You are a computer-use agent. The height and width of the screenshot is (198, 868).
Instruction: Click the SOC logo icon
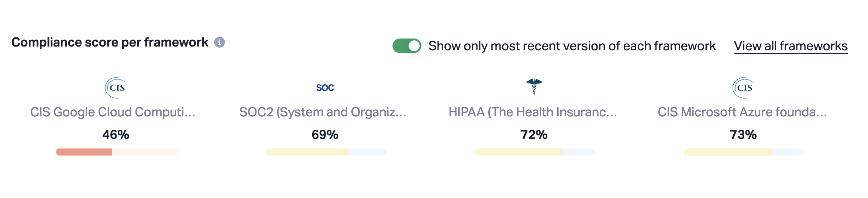point(325,88)
